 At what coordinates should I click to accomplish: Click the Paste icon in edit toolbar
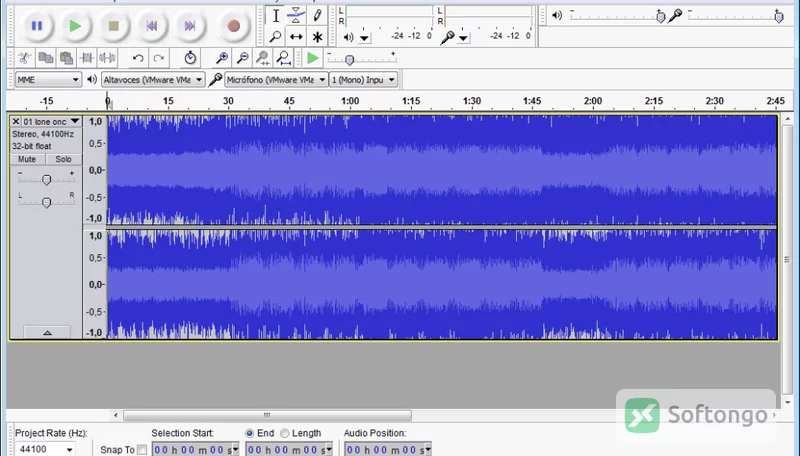point(66,58)
